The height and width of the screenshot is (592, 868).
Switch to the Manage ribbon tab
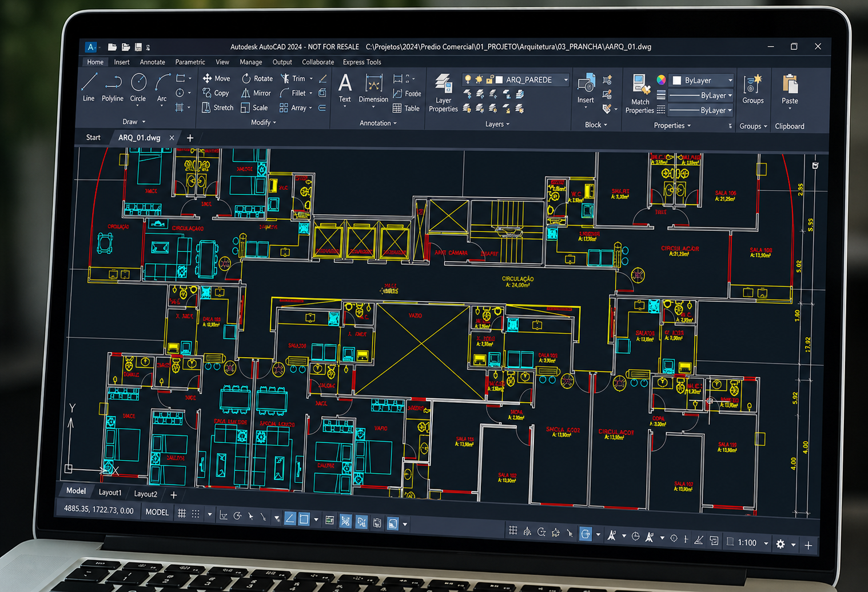tap(250, 62)
